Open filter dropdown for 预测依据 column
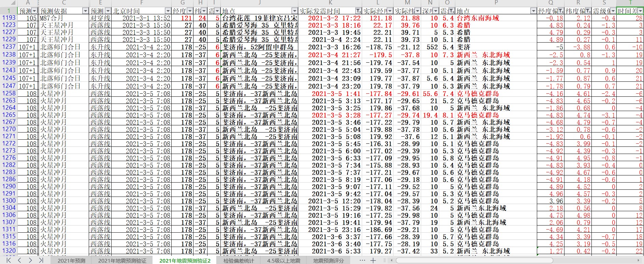This screenshot has width=644, height=264. [85, 11]
